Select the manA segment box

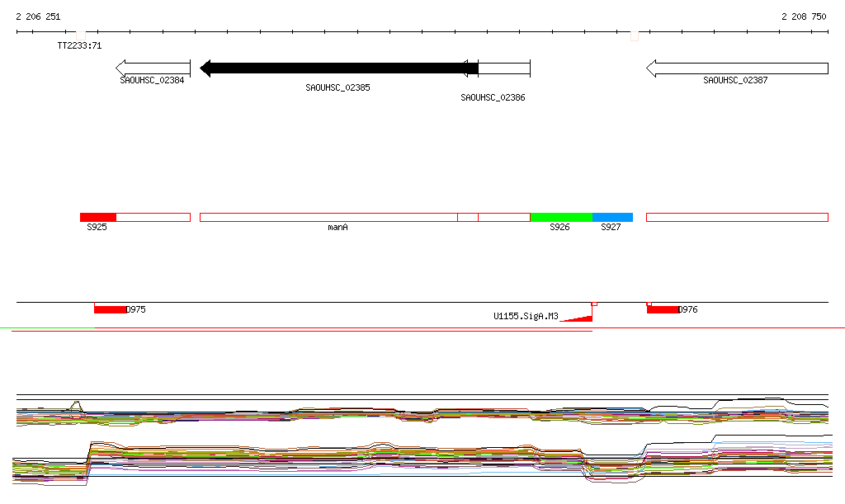point(328,217)
